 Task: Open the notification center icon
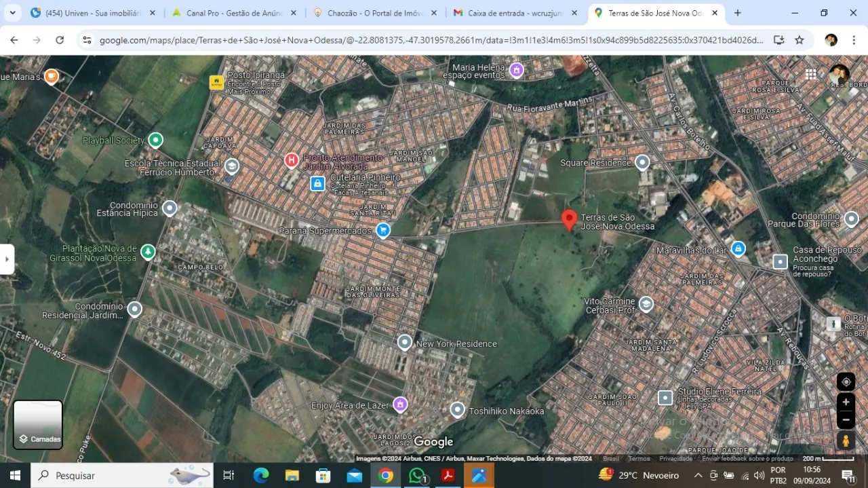click(848, 476)
